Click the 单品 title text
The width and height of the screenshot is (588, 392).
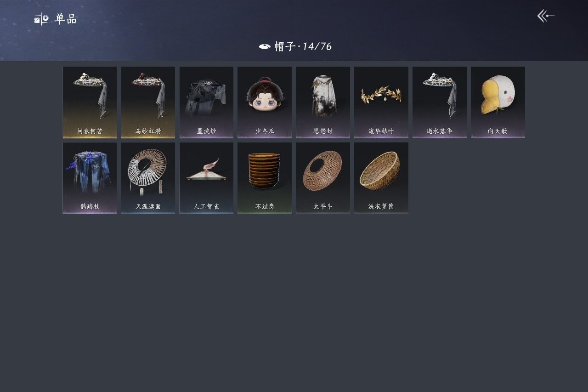pyautogui.click(x=66, y=19)
